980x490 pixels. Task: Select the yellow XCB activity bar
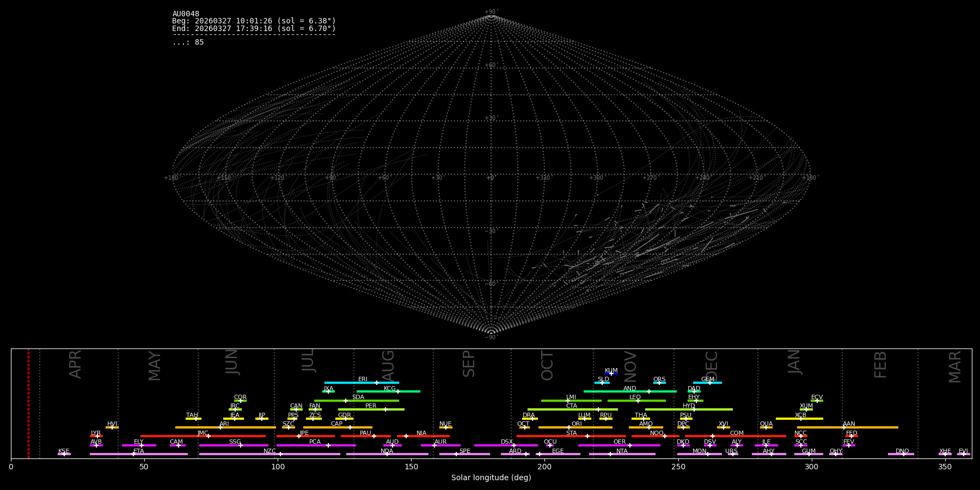click(799, 419)
